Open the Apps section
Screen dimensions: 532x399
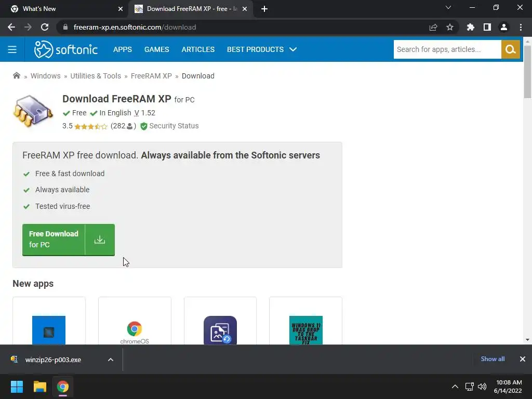(123, 49)
